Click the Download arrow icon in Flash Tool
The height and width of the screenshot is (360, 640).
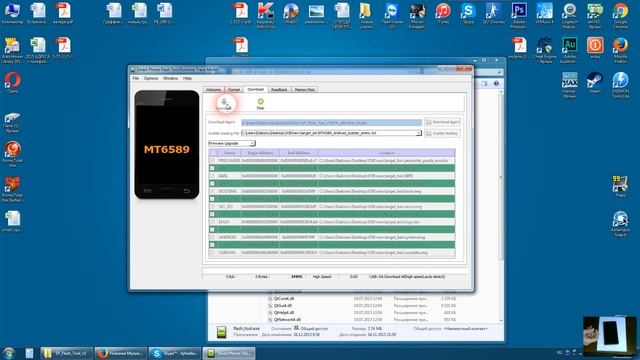pos(224,103)
